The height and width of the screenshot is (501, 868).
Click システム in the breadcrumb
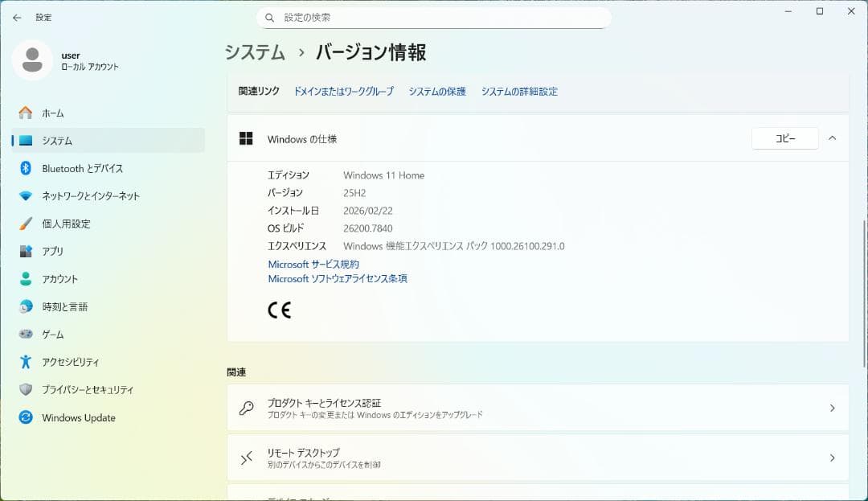click(x=256, y=52)
